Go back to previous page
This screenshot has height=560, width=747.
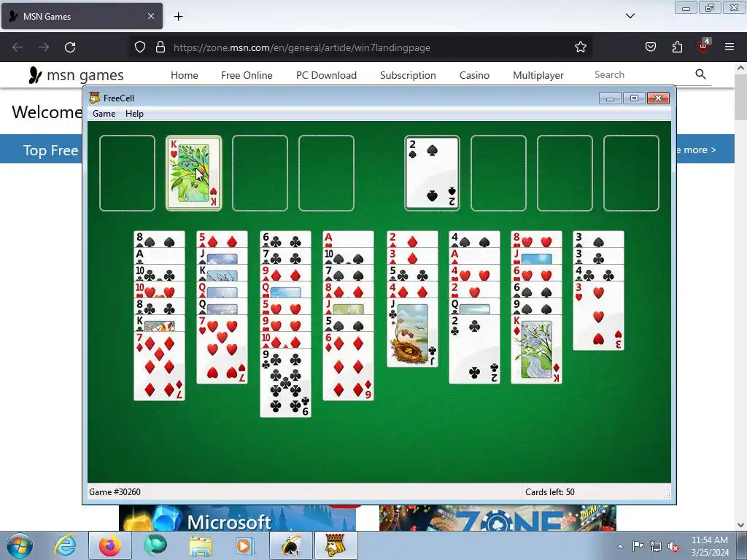point(18,47)
